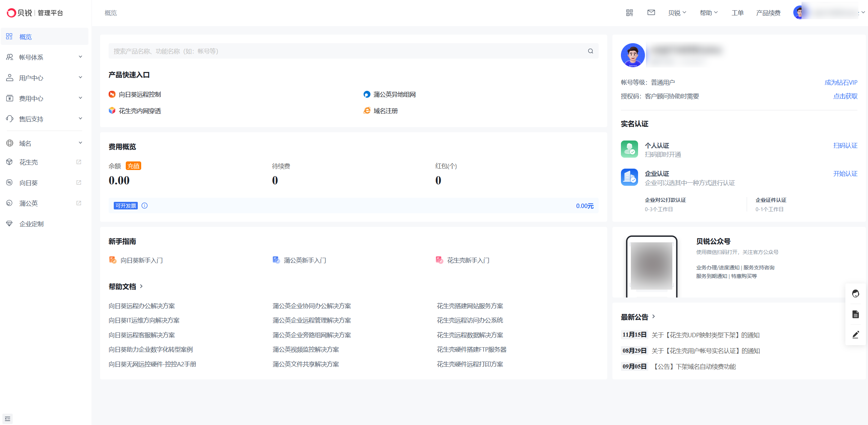
Task: Click the orange 充值 button
Action: [133, 166]
